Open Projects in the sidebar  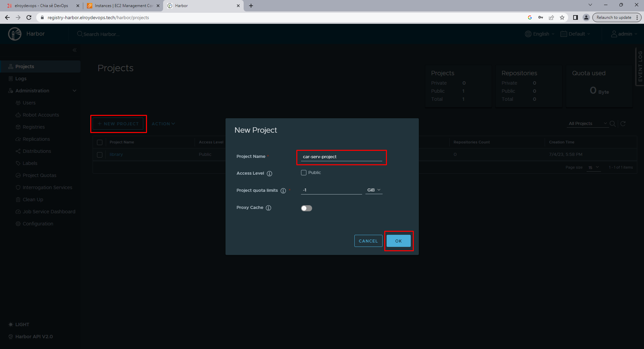tap(40, 67)
